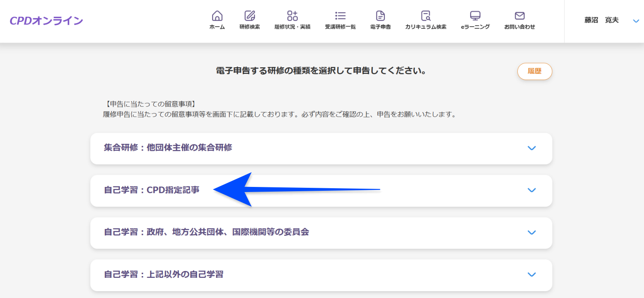Select the eラーニング menu label

pos(475,27)
